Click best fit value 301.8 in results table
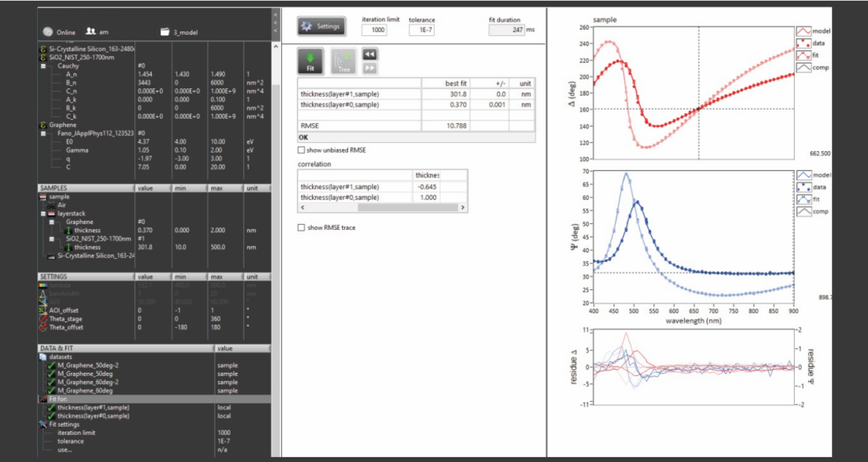 pos(457,94)
